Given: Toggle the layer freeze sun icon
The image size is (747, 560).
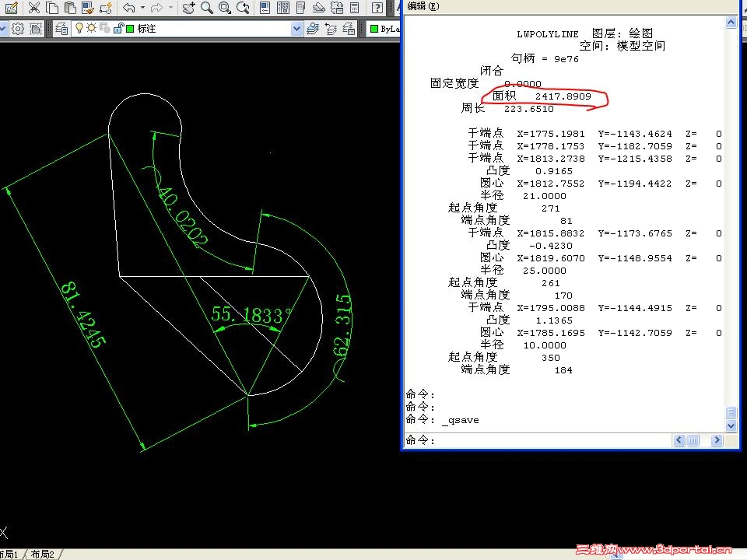Looking at the screenshot, I should [x=92, y=28].
